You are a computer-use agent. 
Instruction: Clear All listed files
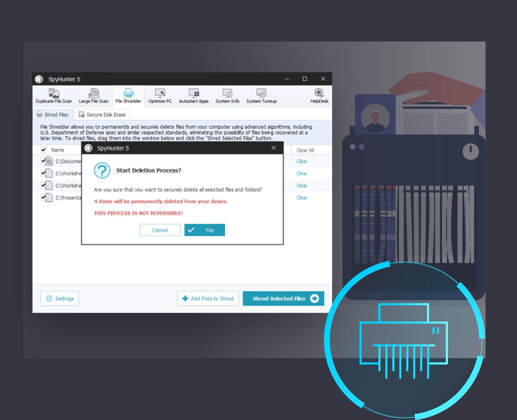point(306,150)
